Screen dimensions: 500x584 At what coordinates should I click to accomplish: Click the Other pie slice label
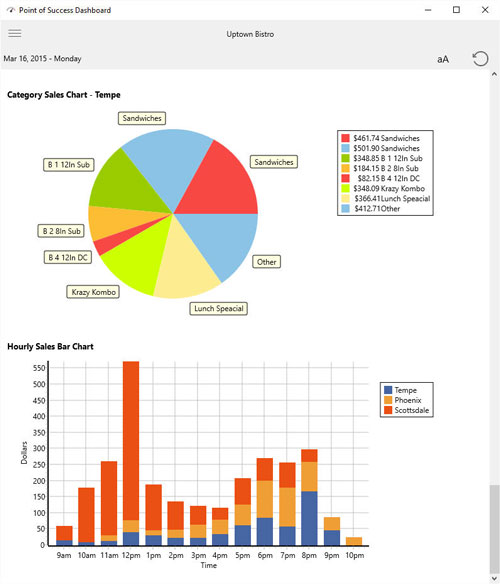click(x=267, y=262)
